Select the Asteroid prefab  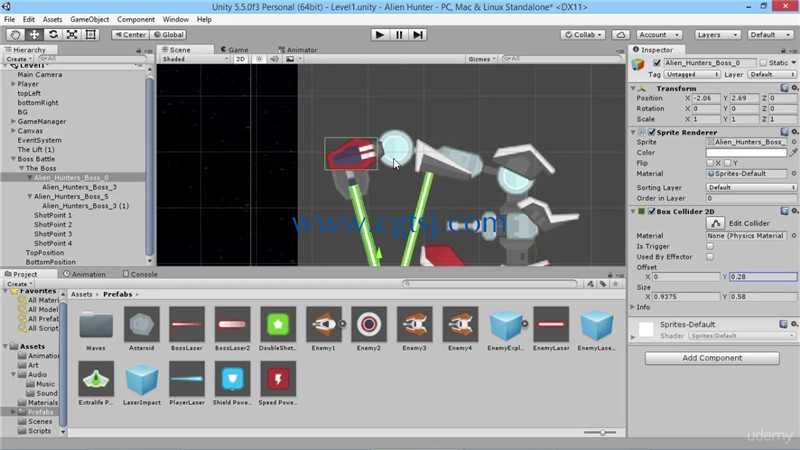coord(141,329)
